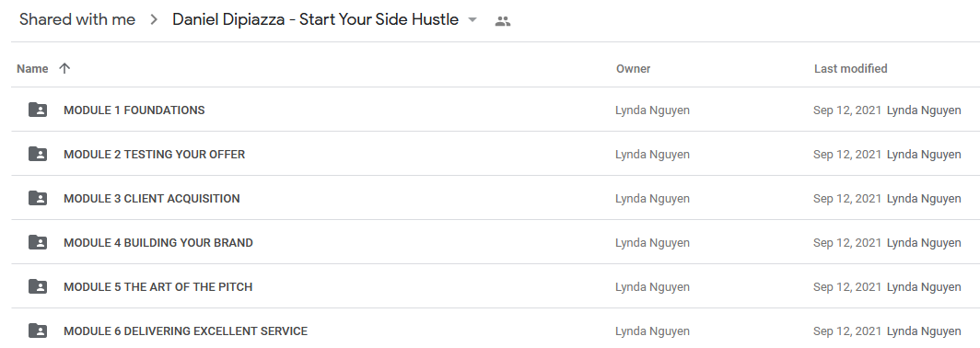The width and height of the screenshot is (980, 348).
Task: Select the MODULE 6 DELIVERING EXCELLENT SERVICE folder icon
Action: pyautogui.click(x=38, y=331)
